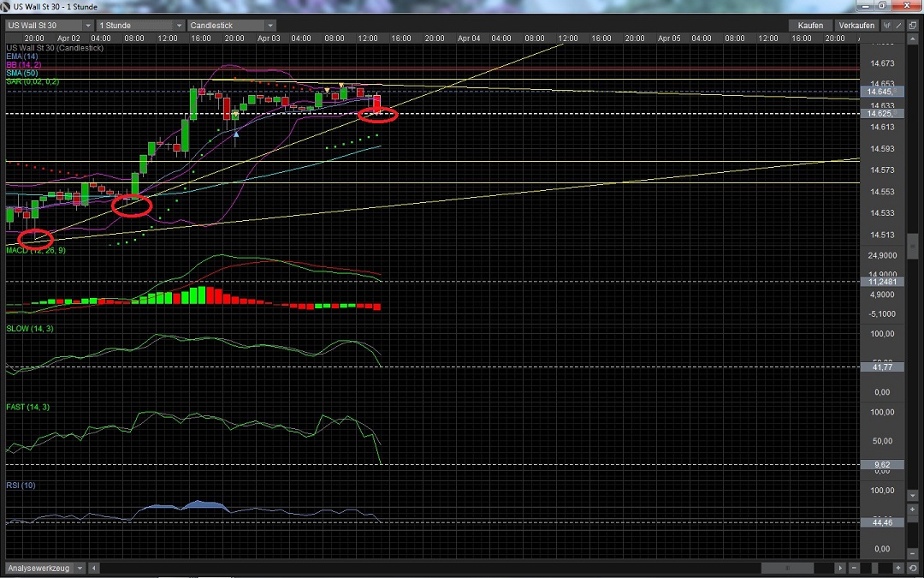Screen dimensions: 924x578
Task: Click the vertical zoom slider handle
Action: coord(913,518)
